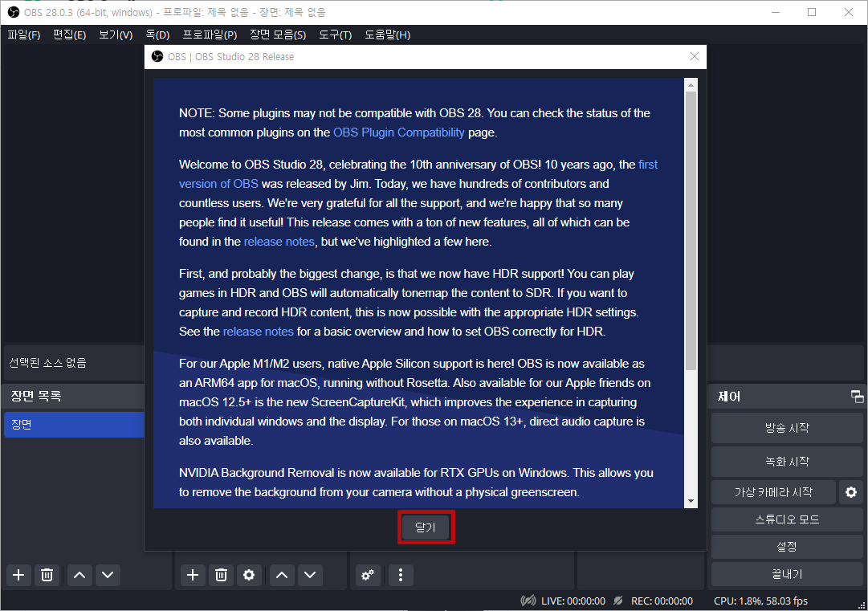
Task: Click 가상 카메라 시작 button
Action: point(773,492)
